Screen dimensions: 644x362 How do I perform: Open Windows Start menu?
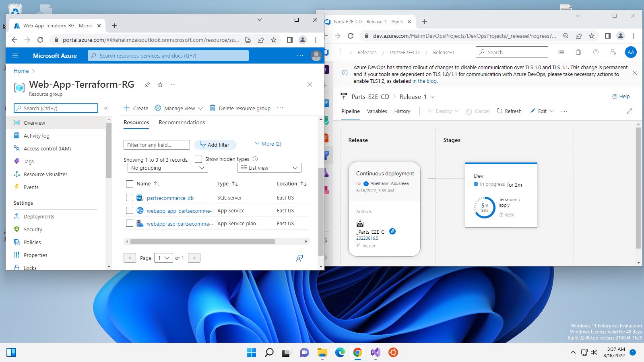point(251,352)
